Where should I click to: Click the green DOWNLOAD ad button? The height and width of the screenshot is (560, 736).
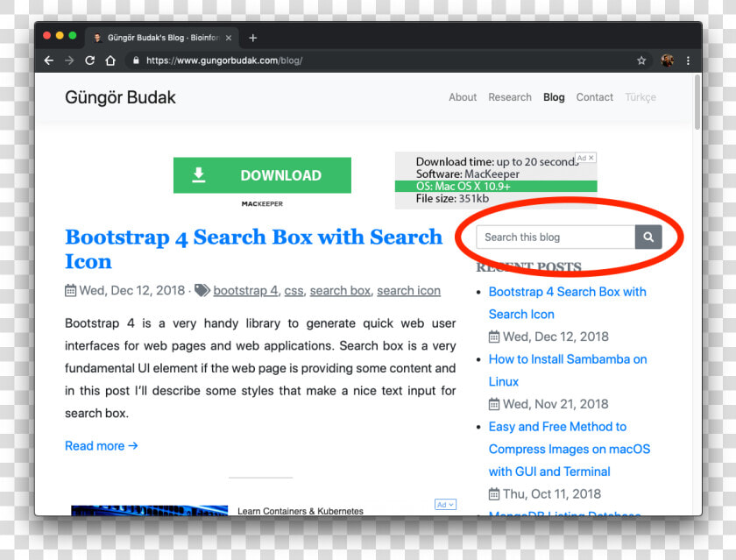coord(262,175)
